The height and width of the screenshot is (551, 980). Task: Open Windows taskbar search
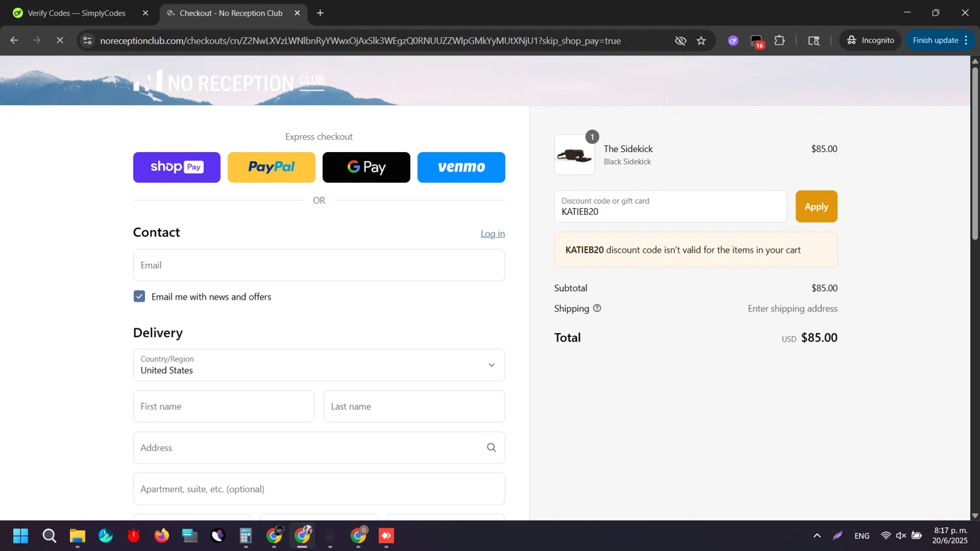pos(49,536)
